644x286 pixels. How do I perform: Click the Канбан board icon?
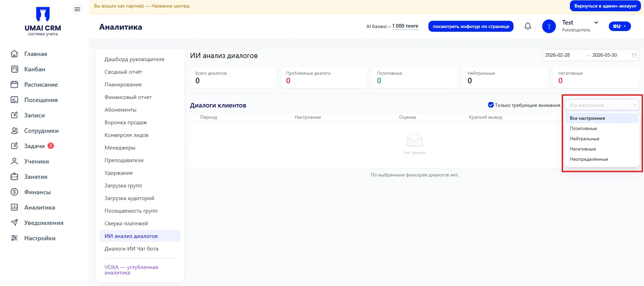14,69
